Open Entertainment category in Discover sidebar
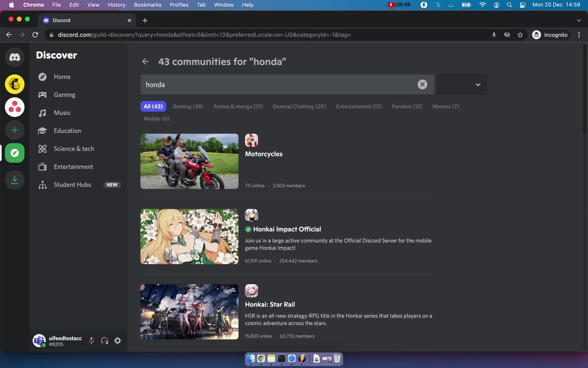The width and height of the screenshot is (588, 368). tap(79, 167)
